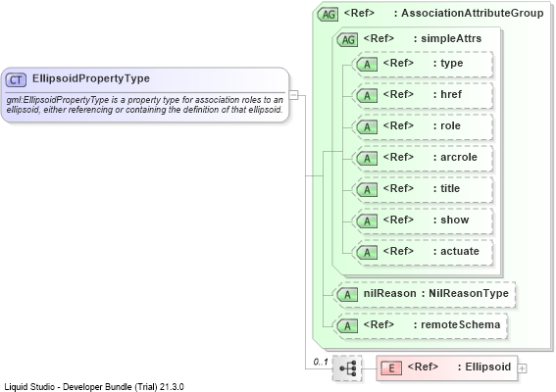
Task: Select the ': remoteSchema' label
Action: pyautogui.click(x=457, y=324)
